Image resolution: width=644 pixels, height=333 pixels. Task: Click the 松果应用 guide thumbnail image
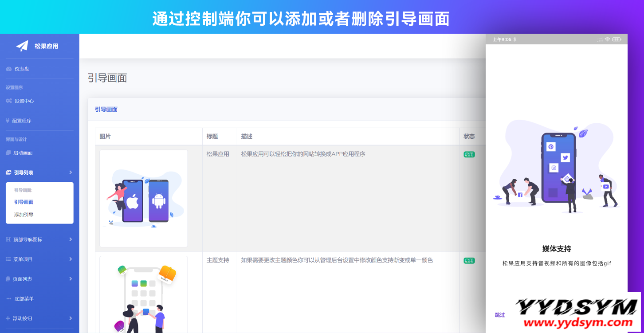(143, 198)
